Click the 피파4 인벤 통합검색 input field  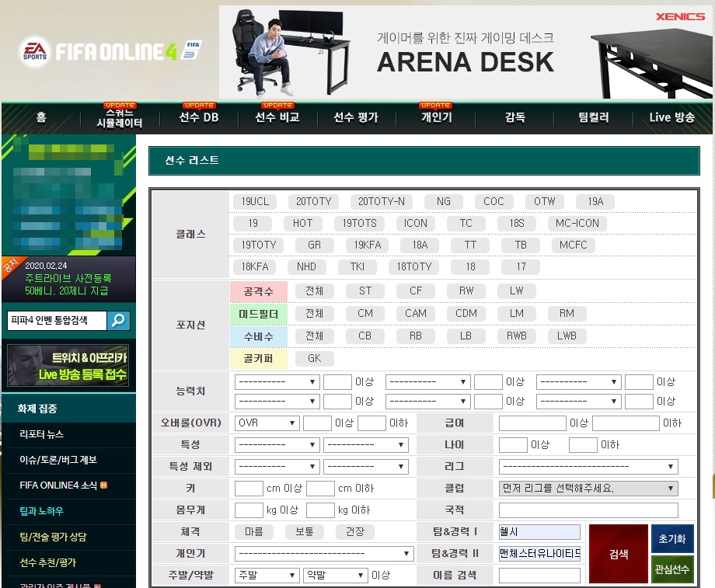[x=57, y=321]
